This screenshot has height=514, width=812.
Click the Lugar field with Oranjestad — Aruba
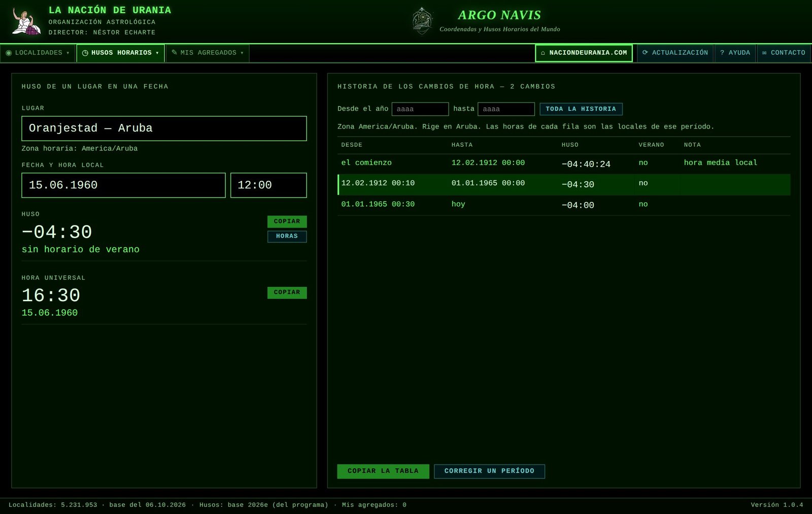pyautogui.click(x=164, y=128)
